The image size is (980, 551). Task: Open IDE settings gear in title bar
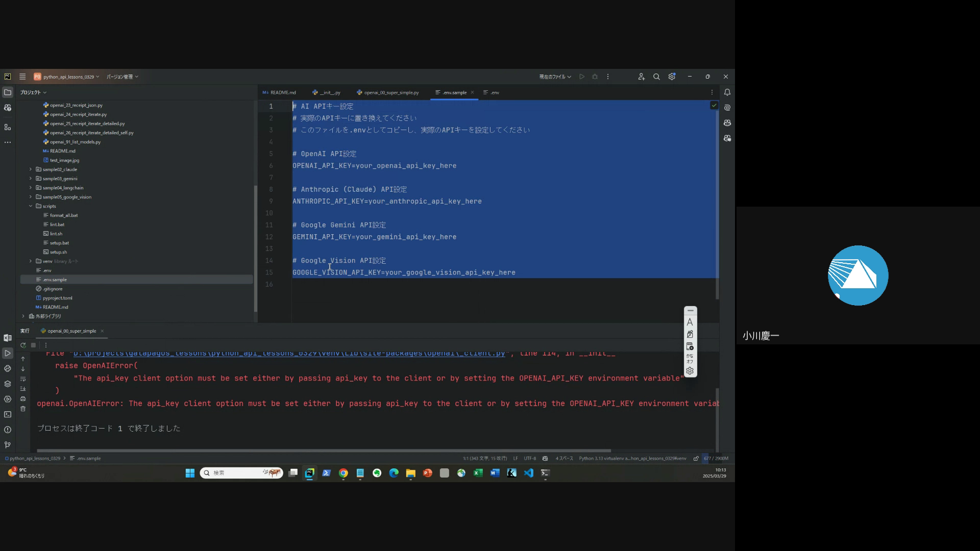672,77
